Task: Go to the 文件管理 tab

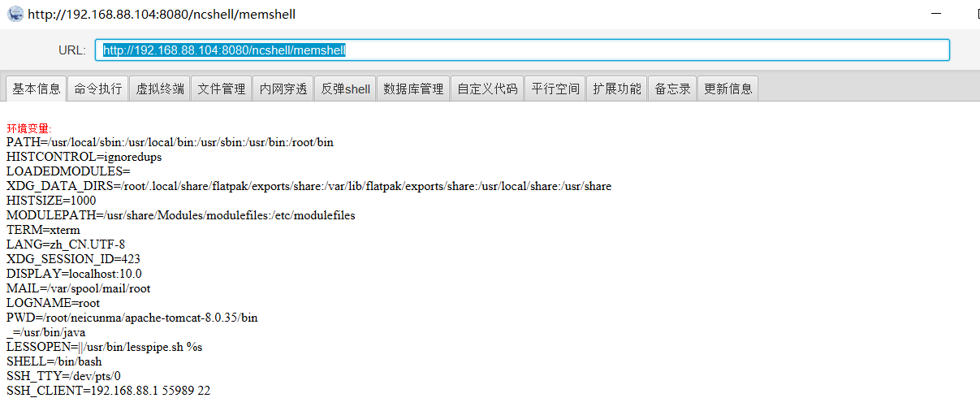Action: [x=221, y=89]
